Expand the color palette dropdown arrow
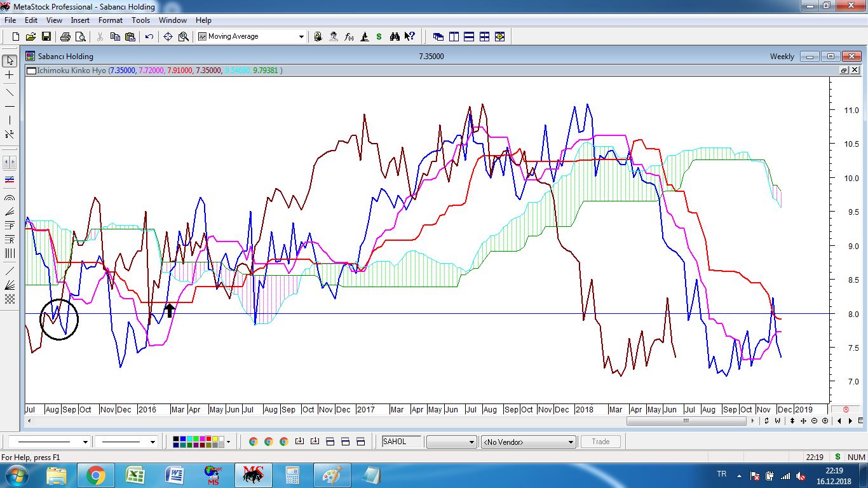This screenshot has height=488, width=868. click(x=228, y=442)
